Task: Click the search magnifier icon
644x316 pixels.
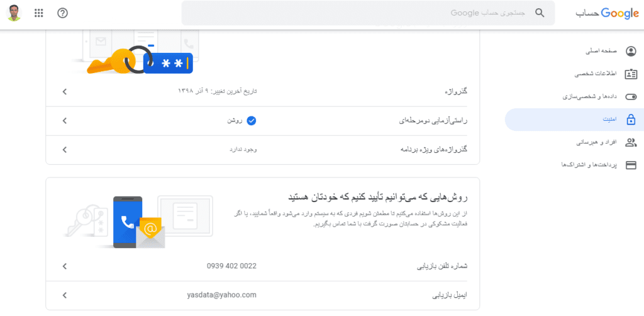Action: click(540, 13)
